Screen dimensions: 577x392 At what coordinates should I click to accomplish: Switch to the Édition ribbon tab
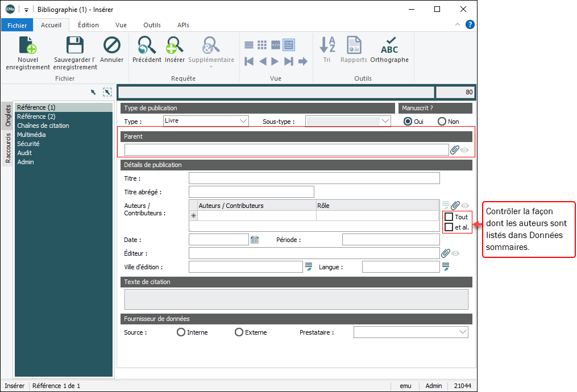click(88, 25)
